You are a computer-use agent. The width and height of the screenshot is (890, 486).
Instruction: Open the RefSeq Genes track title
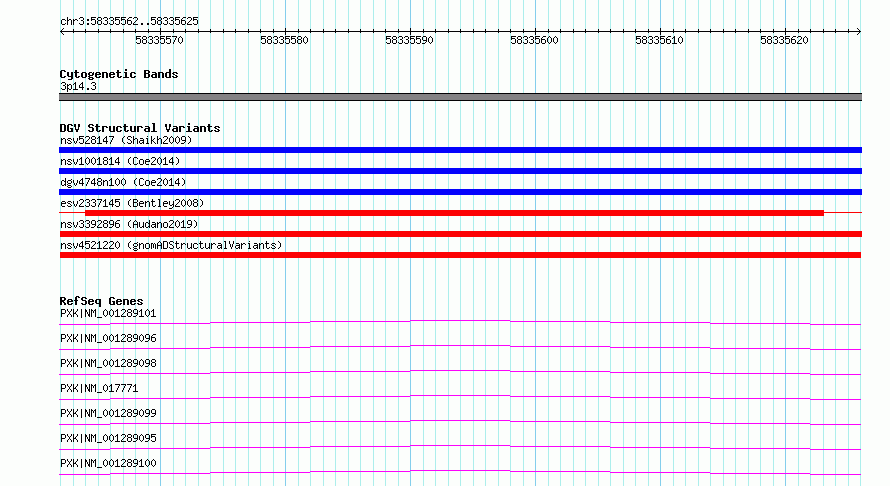point(102,301)
